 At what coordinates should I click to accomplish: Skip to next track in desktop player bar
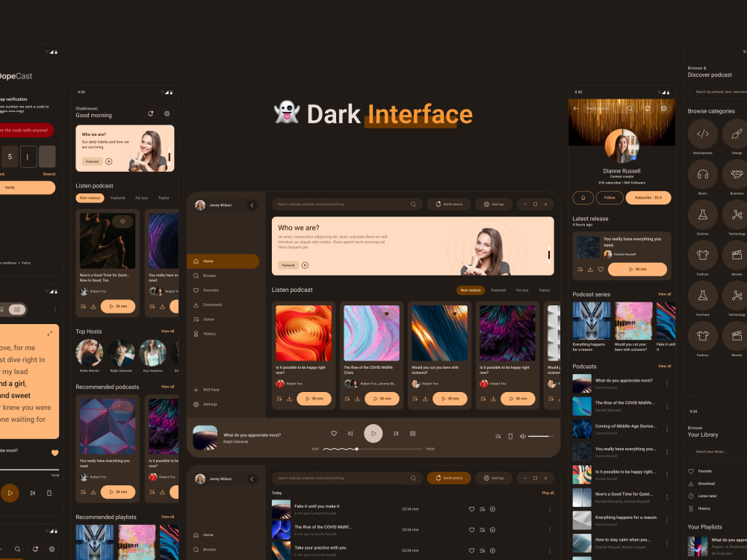(x=396, y=433)
